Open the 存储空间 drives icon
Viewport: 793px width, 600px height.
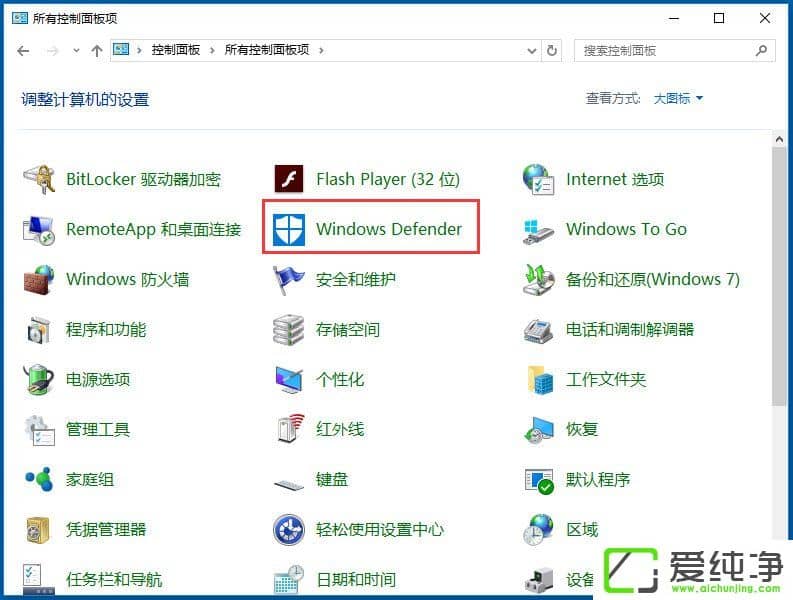(x=288, y=330)
